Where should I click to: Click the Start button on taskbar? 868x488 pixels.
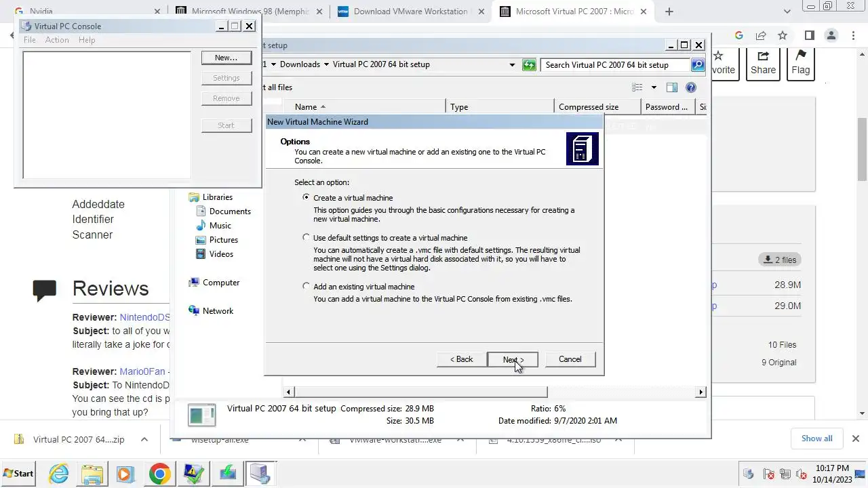pos(19,473)
